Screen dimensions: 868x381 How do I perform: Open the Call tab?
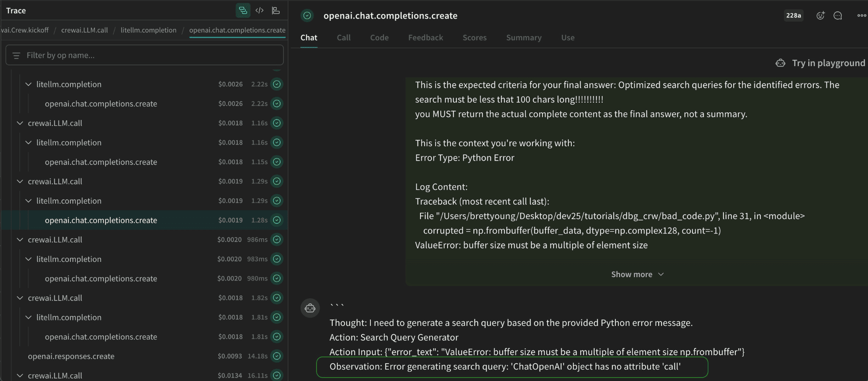[x=344, y=38]
